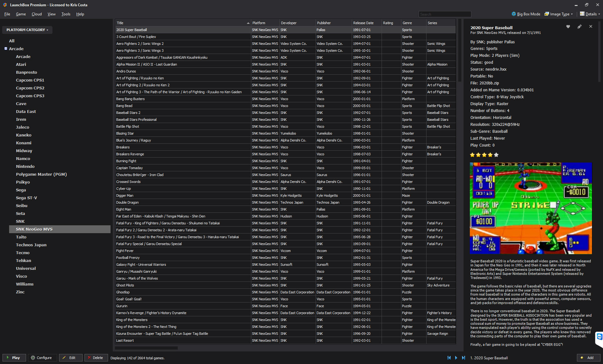Sort by the Series column header
603x364 pixels.
[x=441, y=23]
